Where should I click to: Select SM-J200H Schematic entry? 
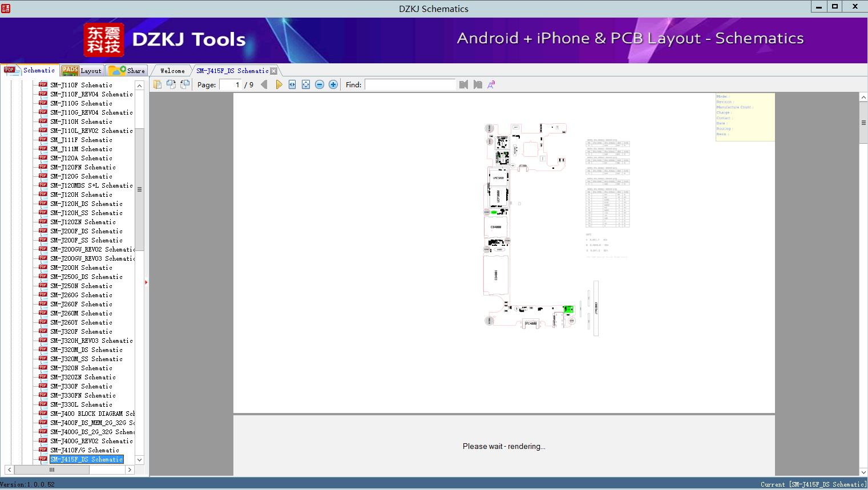coord(81,268)
